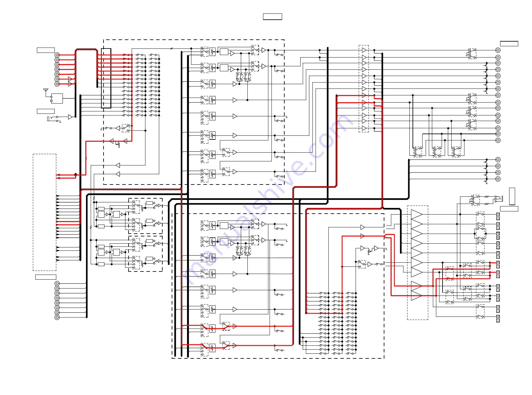Click the empty label box above the bottom-left jack column
This screenshot has width=532, height=395.
46,277
